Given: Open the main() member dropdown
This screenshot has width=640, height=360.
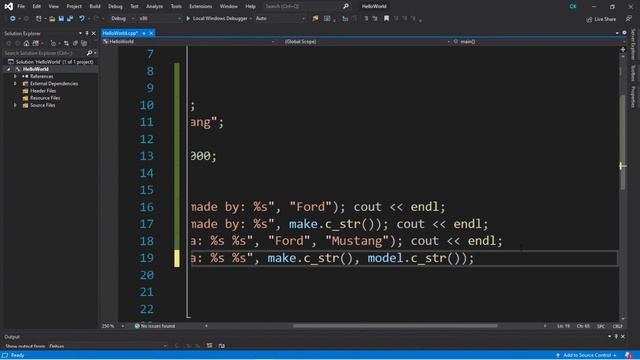Looking at the screenshot, I should click(x=537, y=42).
